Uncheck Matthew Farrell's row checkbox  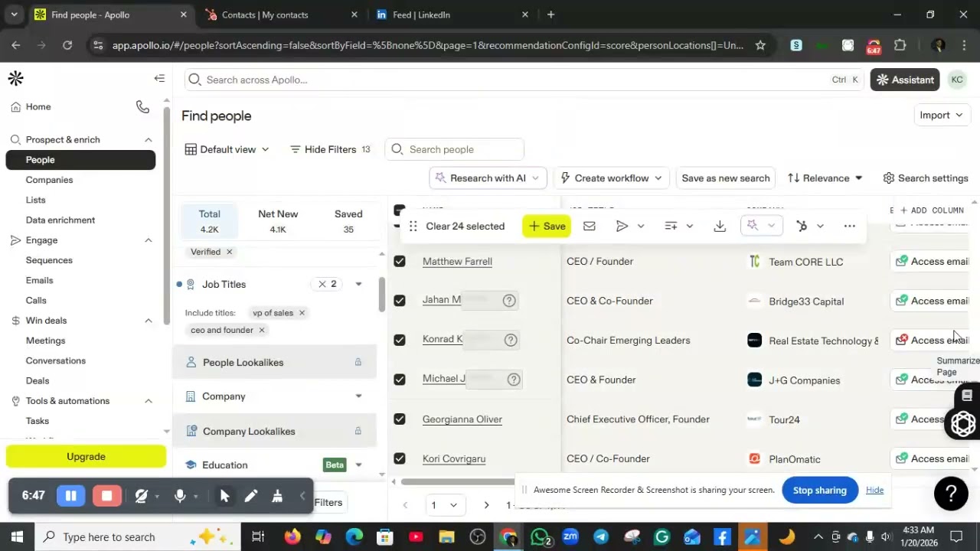click(x=400, y=262)
